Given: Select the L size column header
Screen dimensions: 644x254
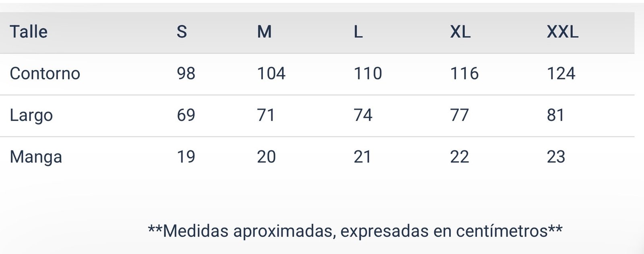Looking at the screenshot, I should point(358,32).
